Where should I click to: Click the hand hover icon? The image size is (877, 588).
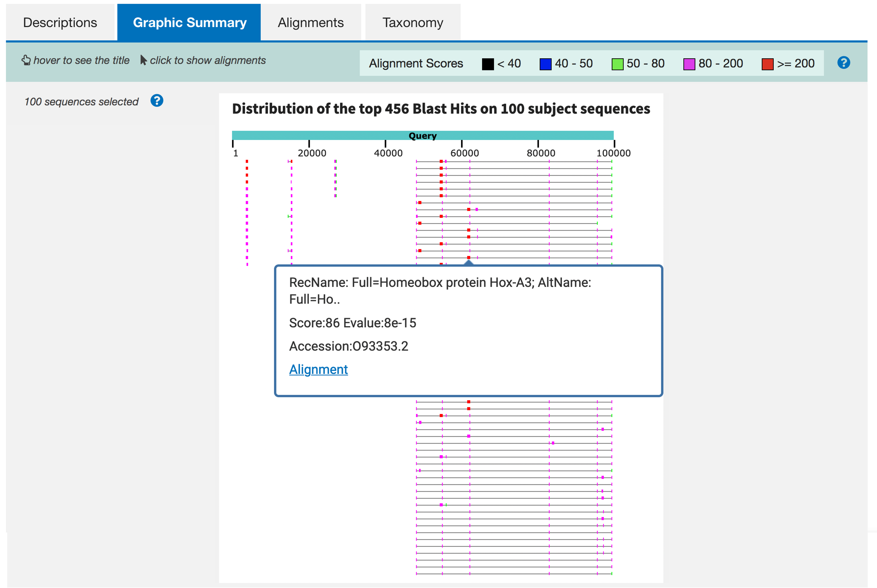click(26, 60)
